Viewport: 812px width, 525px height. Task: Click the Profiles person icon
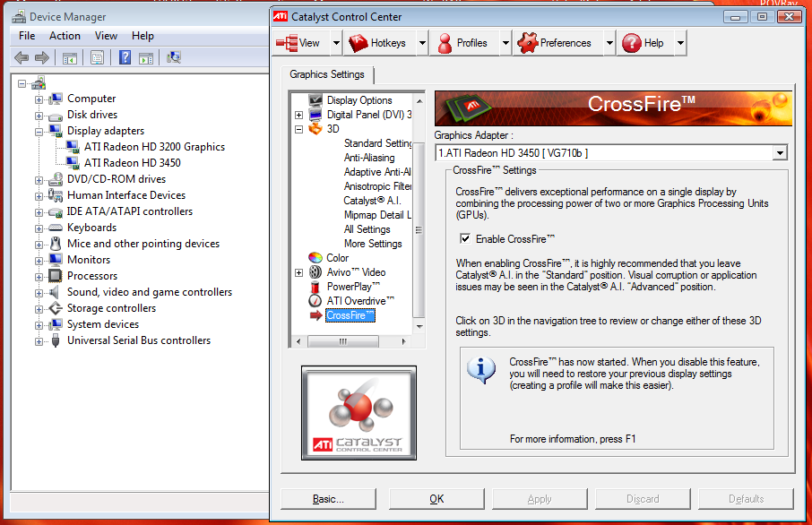pyautogui.click(x=445, y=43)
